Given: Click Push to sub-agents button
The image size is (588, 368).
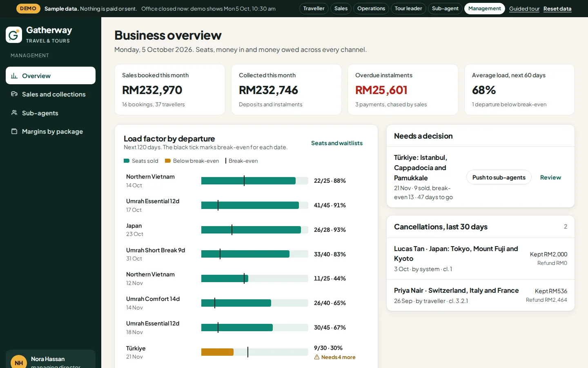Looking at the screenshot, I should click(499, 177).
